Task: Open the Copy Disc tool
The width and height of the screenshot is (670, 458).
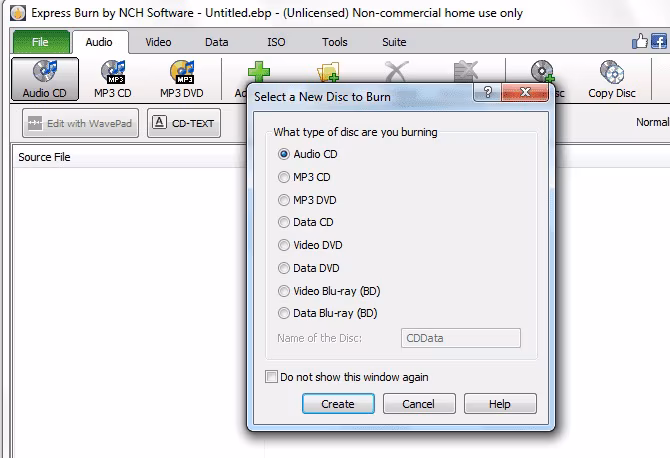Action: 612,79
